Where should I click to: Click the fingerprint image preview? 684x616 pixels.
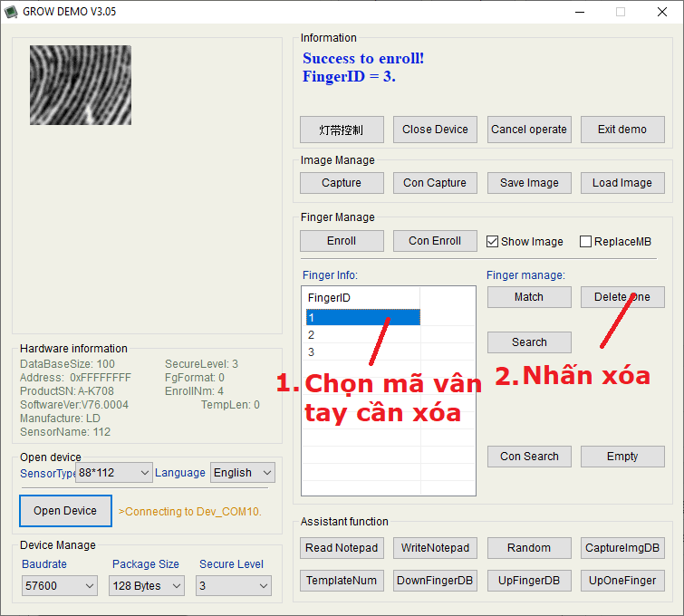81,85
